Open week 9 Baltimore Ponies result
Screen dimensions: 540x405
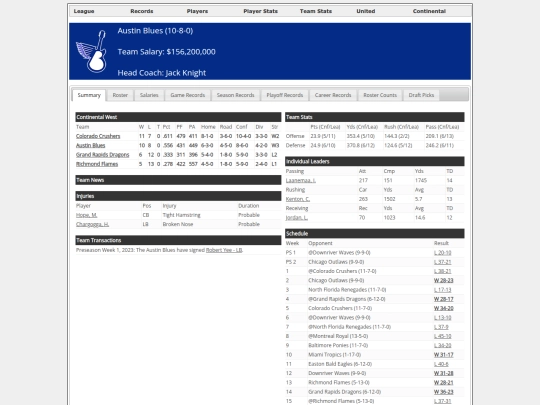[x=443, y=345]
